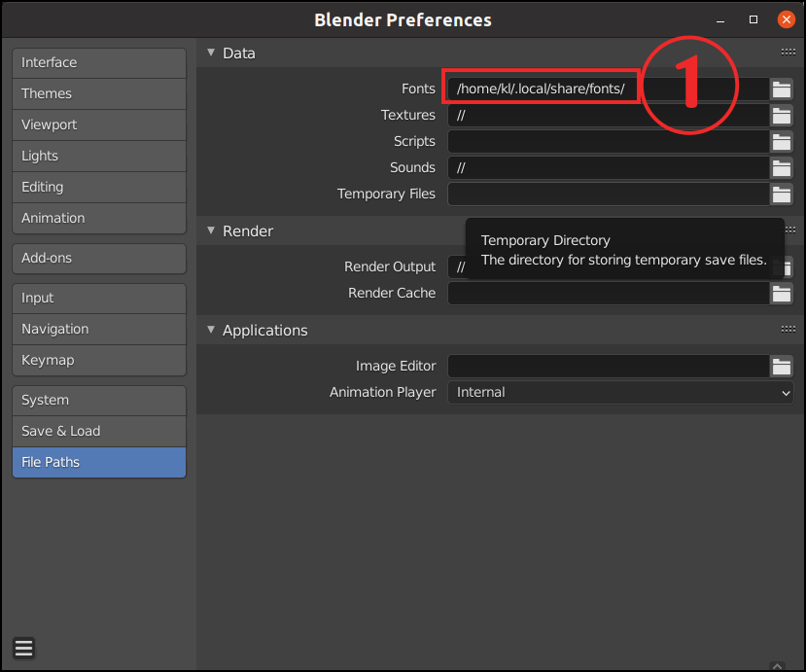Open folder browser for Render Cache
Screen dimensions: 806x672
coord(782,294)
